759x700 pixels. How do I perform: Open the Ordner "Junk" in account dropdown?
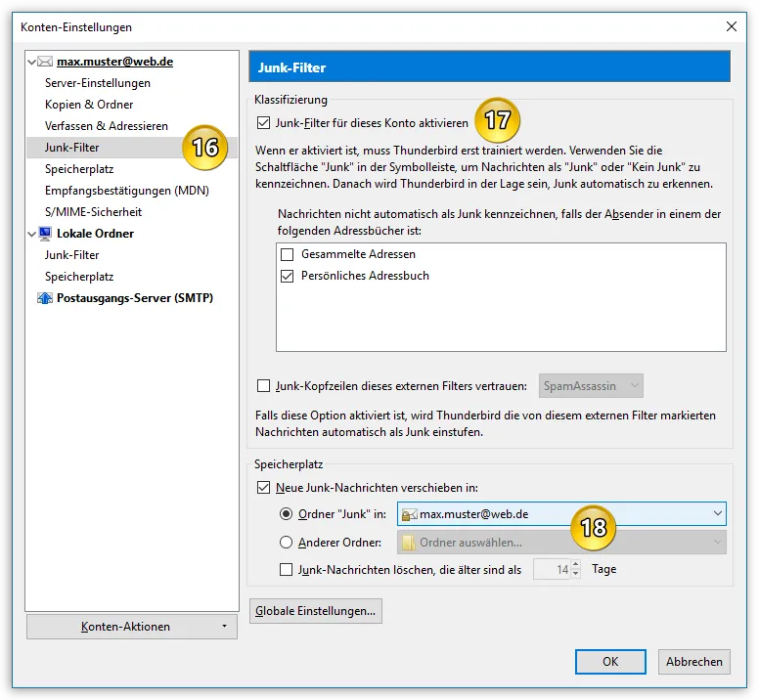[561, 513]
